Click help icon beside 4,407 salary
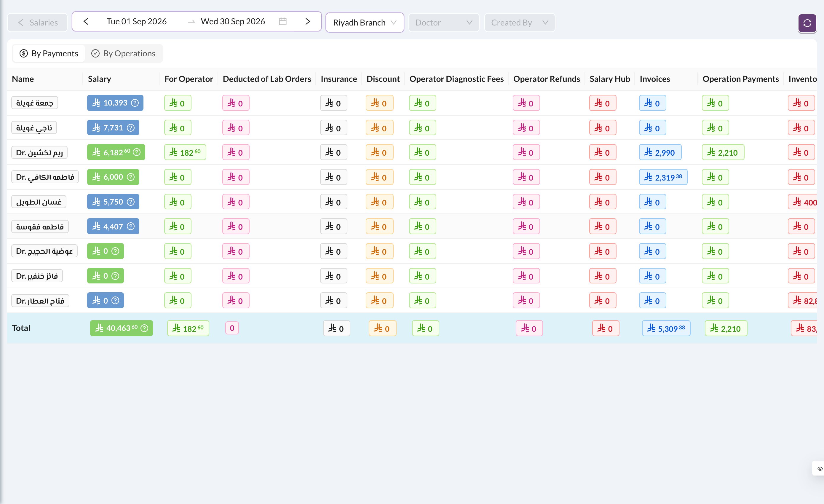The height and width of the screenshot is (504, 824). pos(131,227)
